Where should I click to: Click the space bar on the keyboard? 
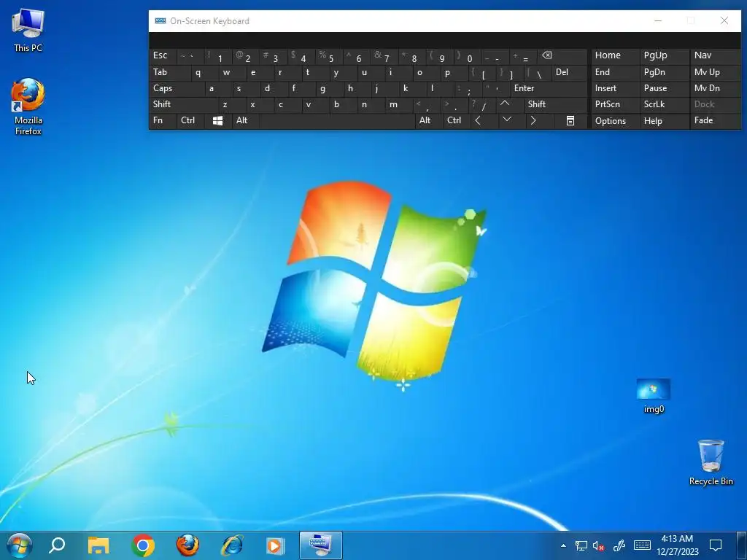click(x=337, y=120)
